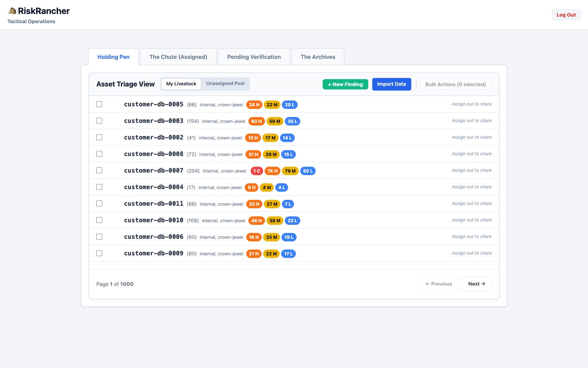Viewport: 588px width, 368px height.
Task: Click the 79 M badge on customer-db-0007
Action: point(290,171)
